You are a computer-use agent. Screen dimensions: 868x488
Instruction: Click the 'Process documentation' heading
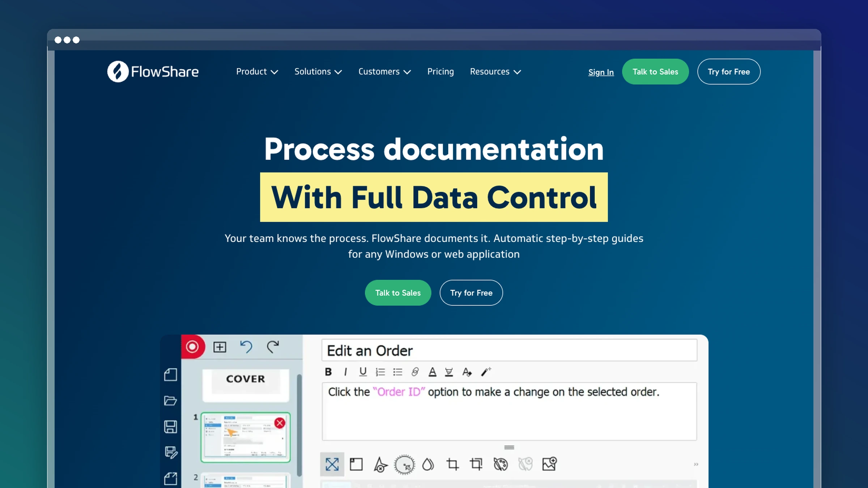pyautogui.click(x=434, y=149)
